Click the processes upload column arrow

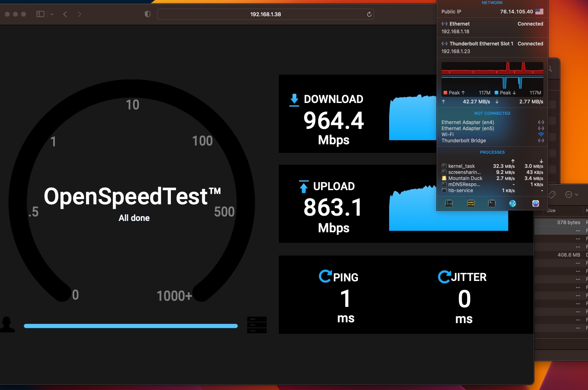(x=513, y=161)
